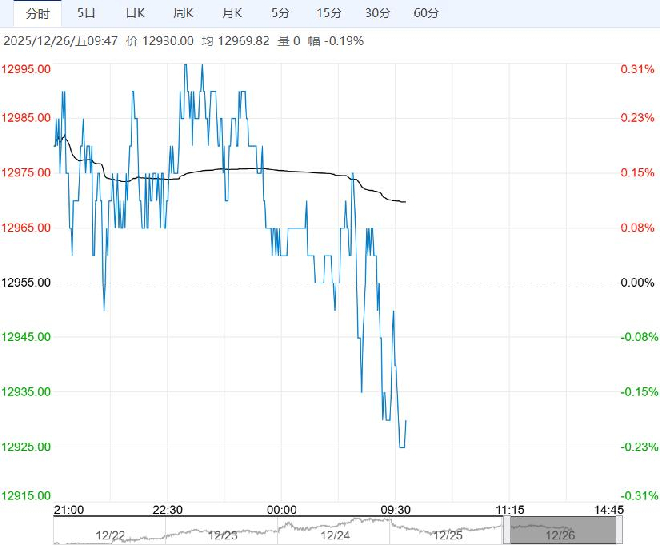Choose the 15分 interval tab

(x=328, y=13)
